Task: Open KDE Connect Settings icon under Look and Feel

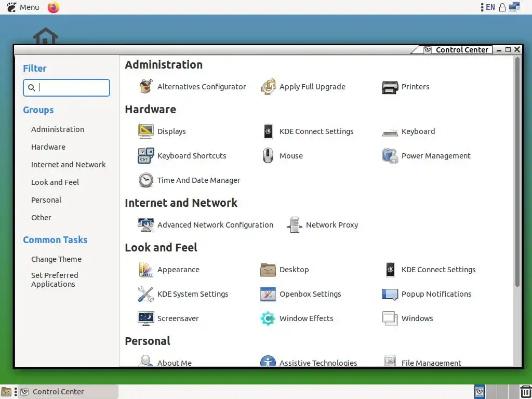Action: tap(390, 270)
